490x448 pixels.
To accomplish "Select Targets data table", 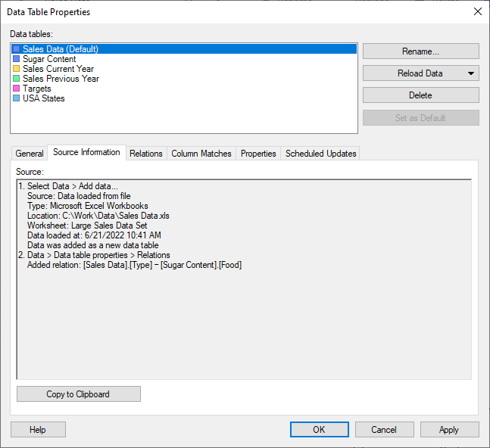I will tap(36, 89).
